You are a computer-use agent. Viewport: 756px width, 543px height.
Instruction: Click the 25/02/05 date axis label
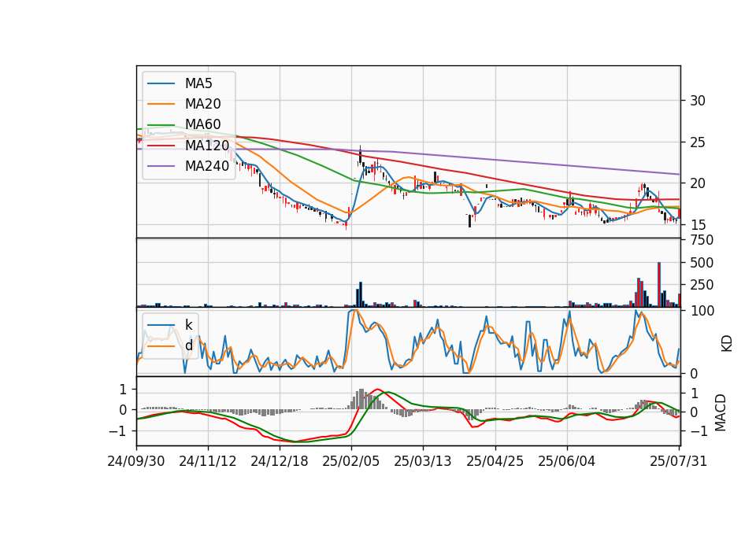click(351, 461)
